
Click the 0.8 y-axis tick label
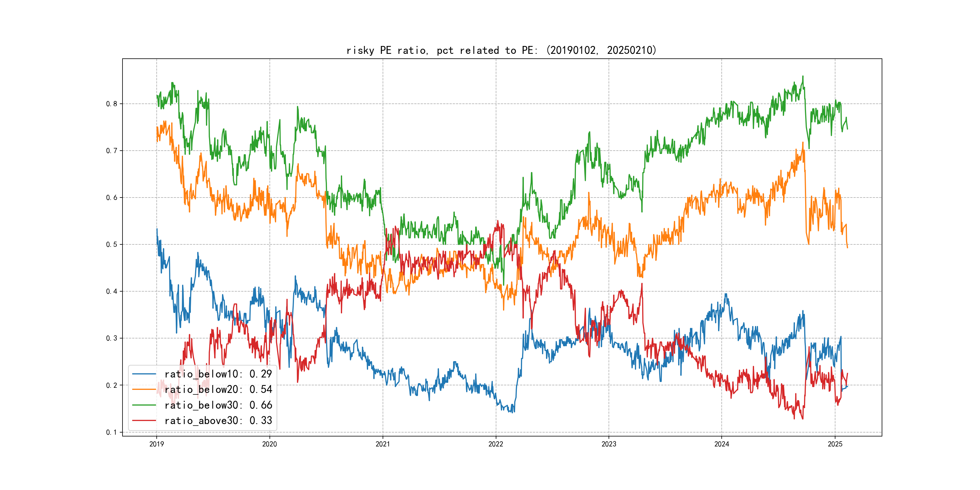click(x=112, y=104)
